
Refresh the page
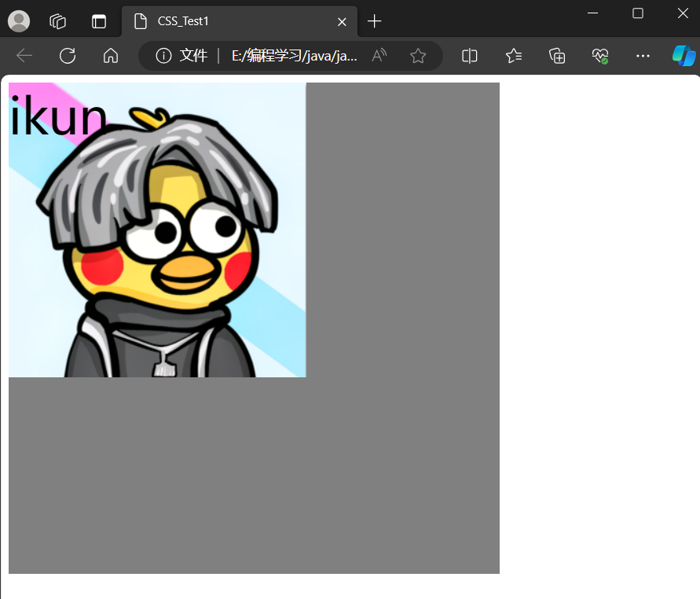pyautogui.click(x=68, y=56)
